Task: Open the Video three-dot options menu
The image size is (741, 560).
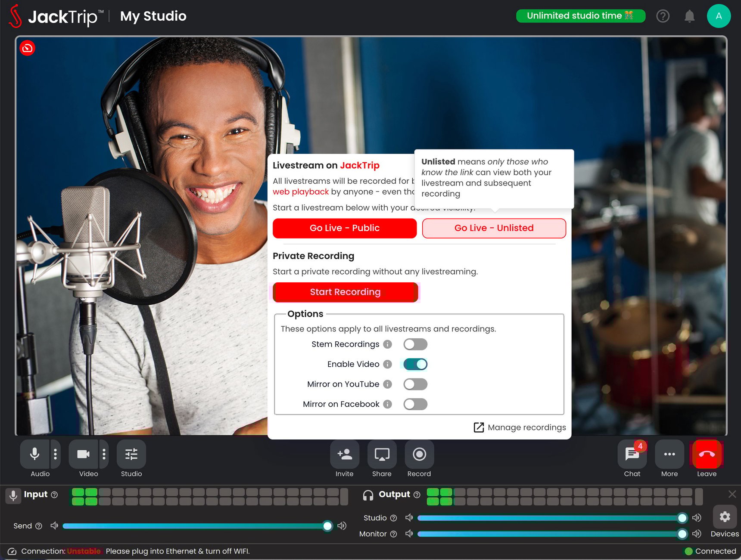Action: tap(103, 454)
